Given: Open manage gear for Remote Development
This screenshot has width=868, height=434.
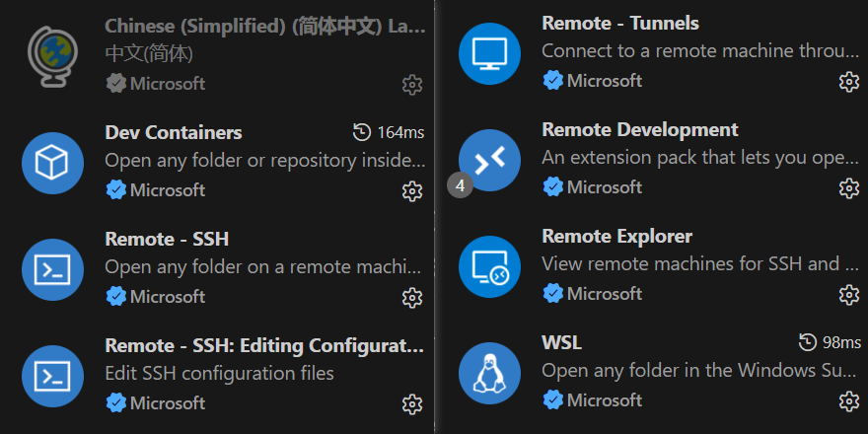Looking at the screenshot, I should pyautogui.click(x=849, y=188).
